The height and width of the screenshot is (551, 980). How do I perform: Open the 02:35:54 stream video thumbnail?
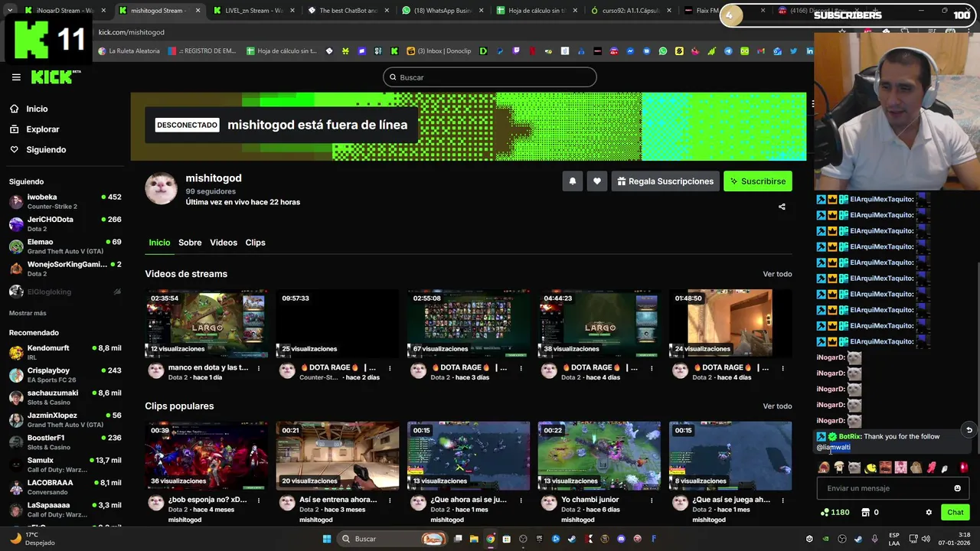pyautogui.click(x=207, y=324)
